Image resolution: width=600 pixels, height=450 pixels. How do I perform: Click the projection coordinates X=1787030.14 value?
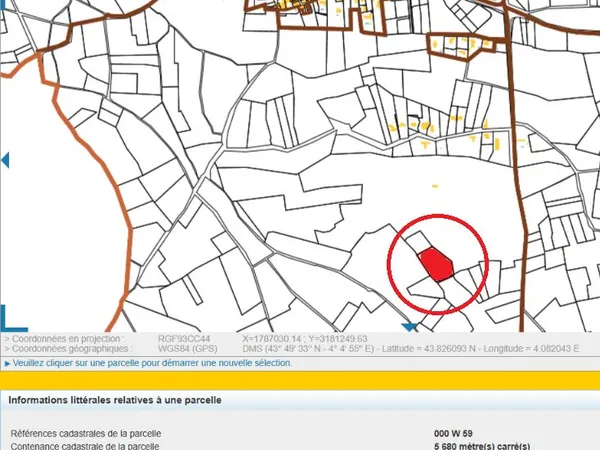point(305,339)
